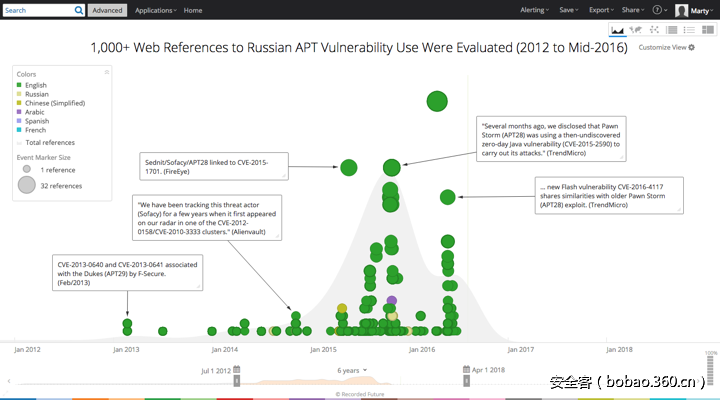Click the Advanced search button
This screenshot has width=720, height=400.
tap(107, 10)
